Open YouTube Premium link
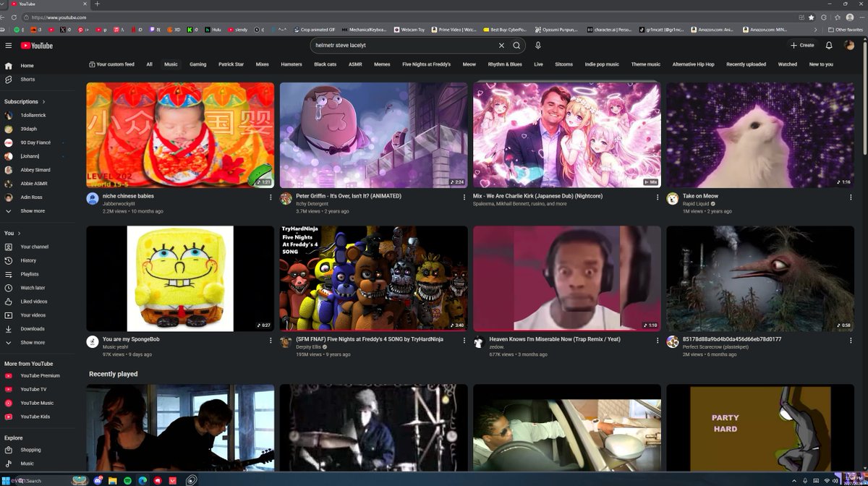 point(41,375)
